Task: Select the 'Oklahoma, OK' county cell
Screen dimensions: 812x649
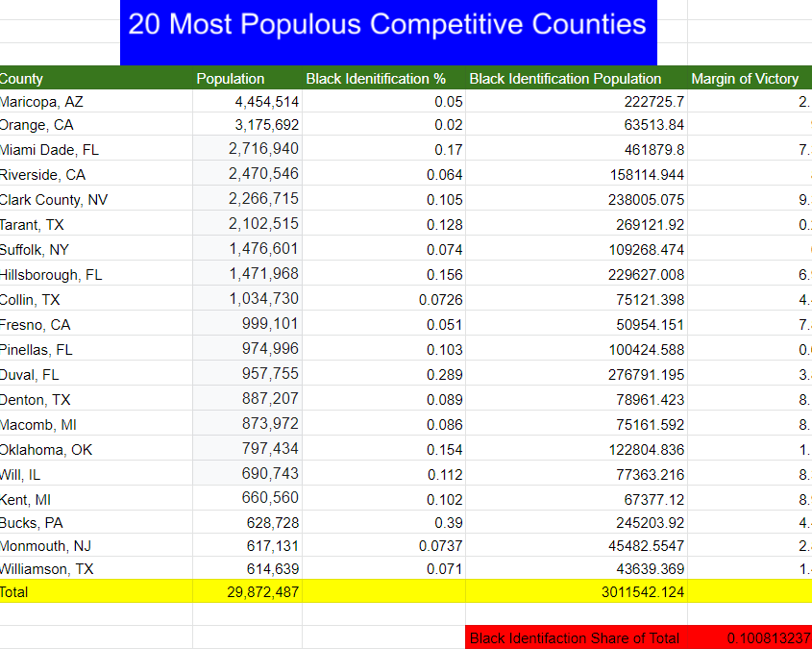Action: (x=96, y=447)
